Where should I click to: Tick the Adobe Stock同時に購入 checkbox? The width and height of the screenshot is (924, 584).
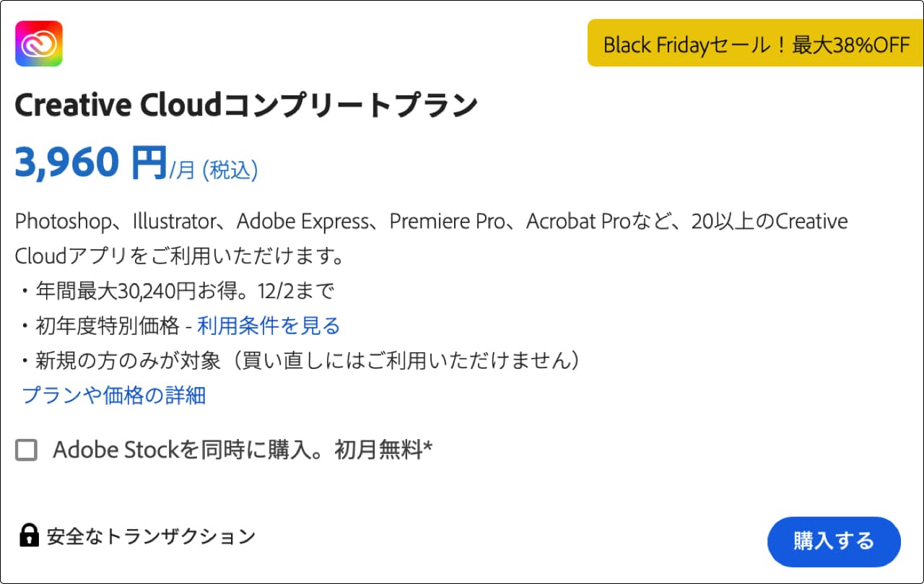(x=27, y=450)
